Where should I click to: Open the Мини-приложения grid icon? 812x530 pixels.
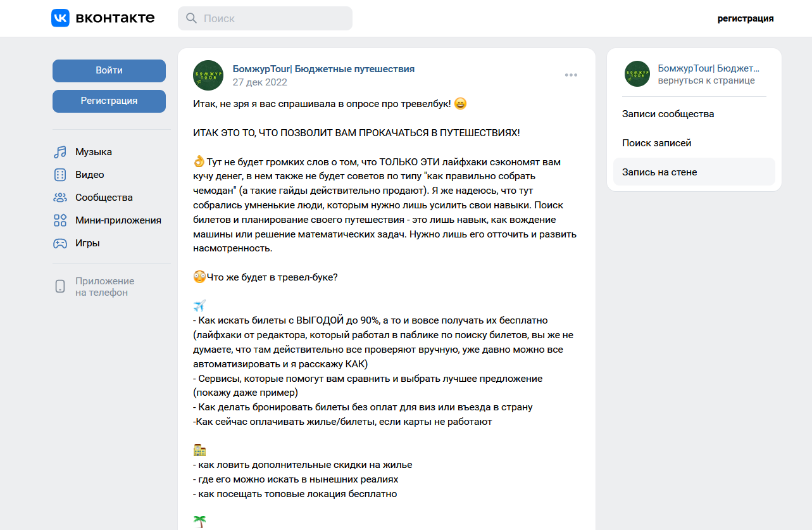[60, 220]
